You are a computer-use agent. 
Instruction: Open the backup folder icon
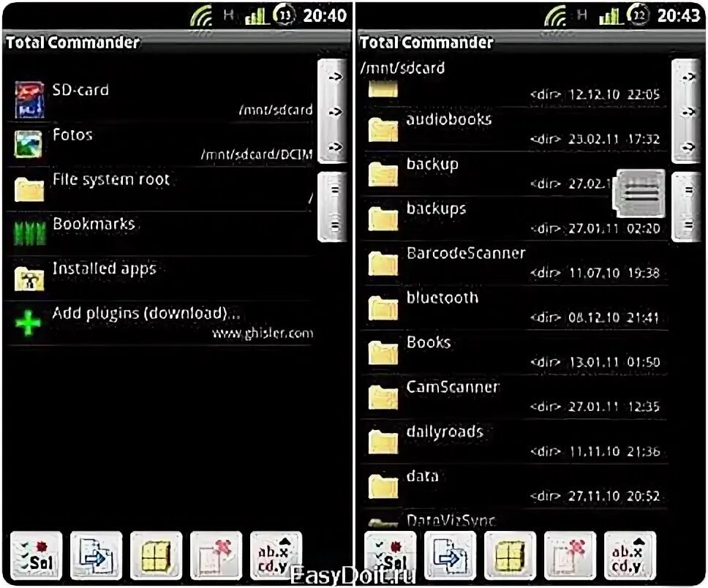pyautogui.click(x=383, y=174)
